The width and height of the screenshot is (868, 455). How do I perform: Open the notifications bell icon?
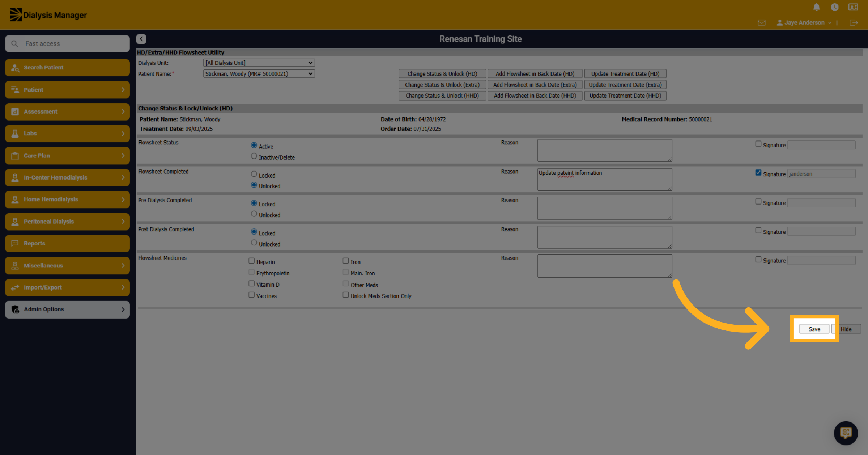pos(817,7)
